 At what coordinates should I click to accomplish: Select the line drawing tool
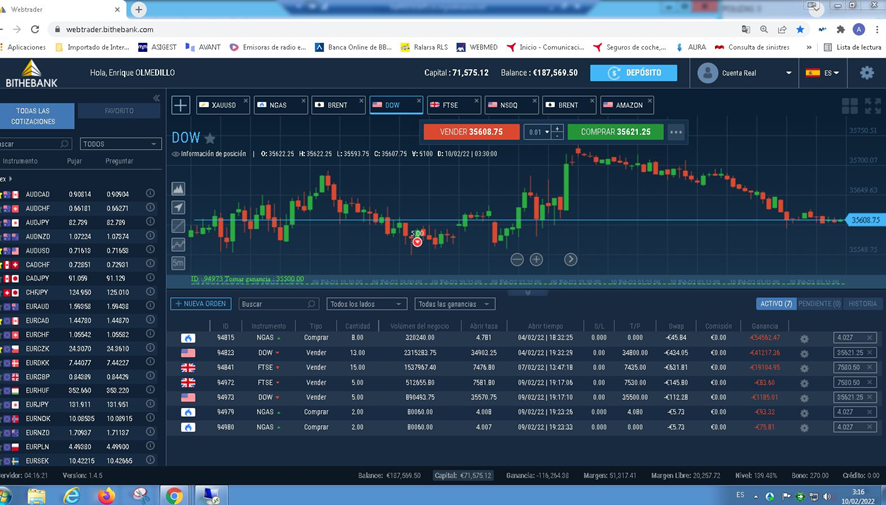178,226
